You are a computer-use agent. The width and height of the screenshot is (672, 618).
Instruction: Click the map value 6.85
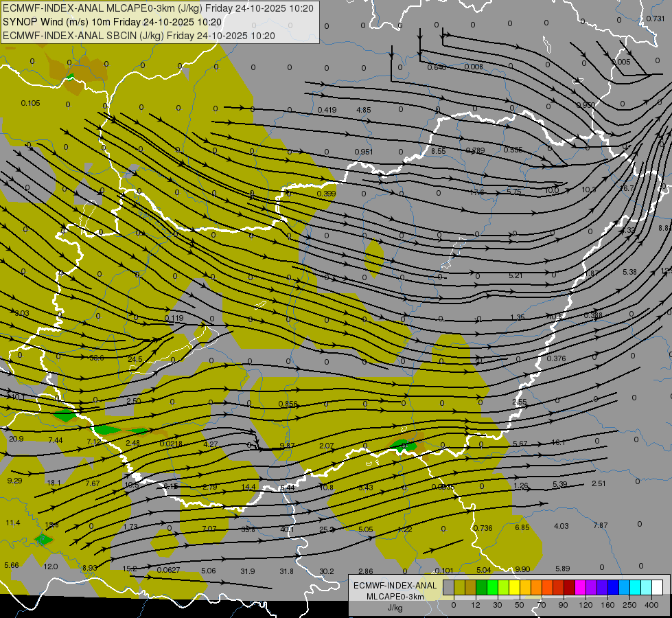[522, 527]
